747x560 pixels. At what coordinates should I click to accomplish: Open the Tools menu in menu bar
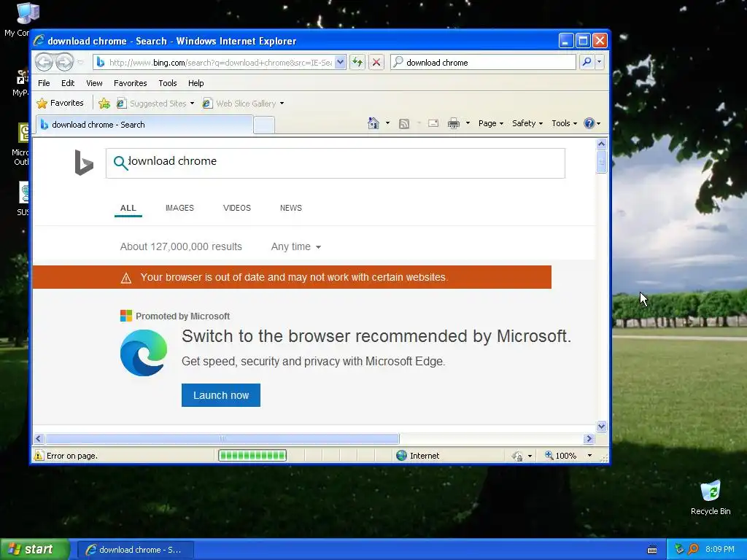(x=167, y=83)
